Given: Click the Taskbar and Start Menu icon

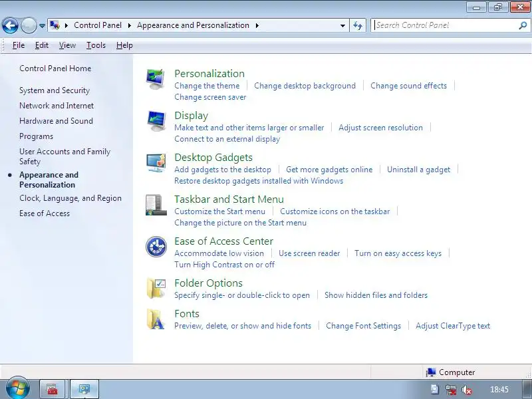Looking at the screenshot, I should [156, 205].
